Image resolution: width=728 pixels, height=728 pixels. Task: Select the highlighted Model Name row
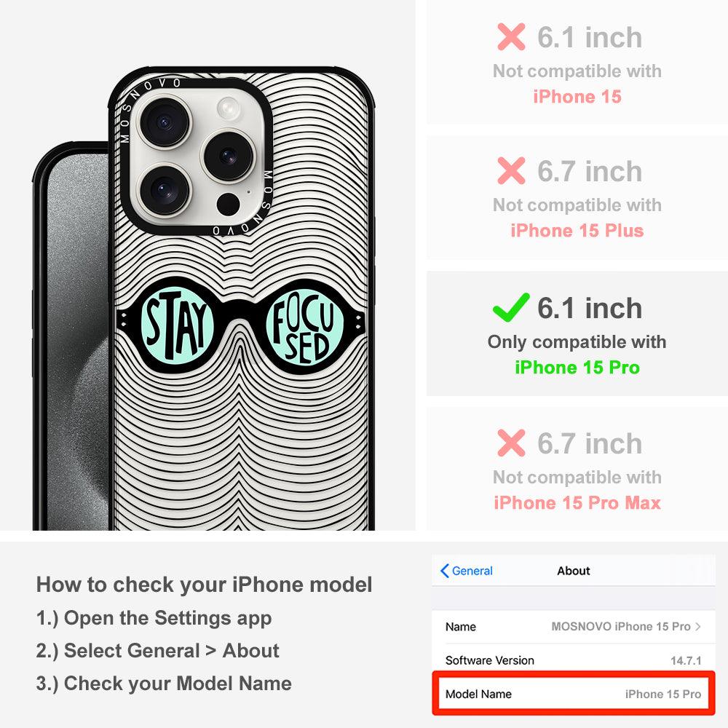tap(574, 694)
